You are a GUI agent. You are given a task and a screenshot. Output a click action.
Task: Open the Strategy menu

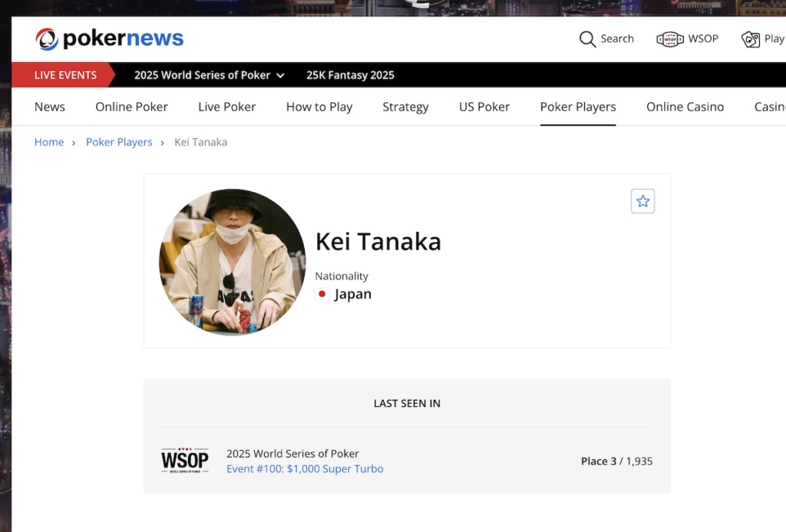point(405,107)
